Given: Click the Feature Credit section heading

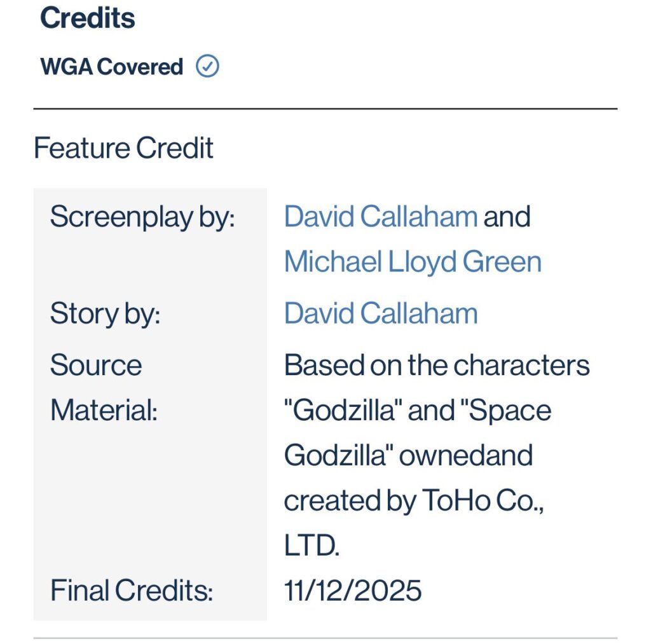Looking at the screenshot, I should [123, 148].
